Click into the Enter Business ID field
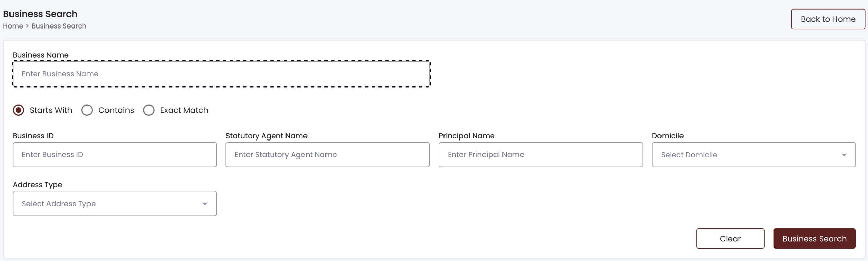Viewport: 868px width, 261px height. [x=115, y=155]
